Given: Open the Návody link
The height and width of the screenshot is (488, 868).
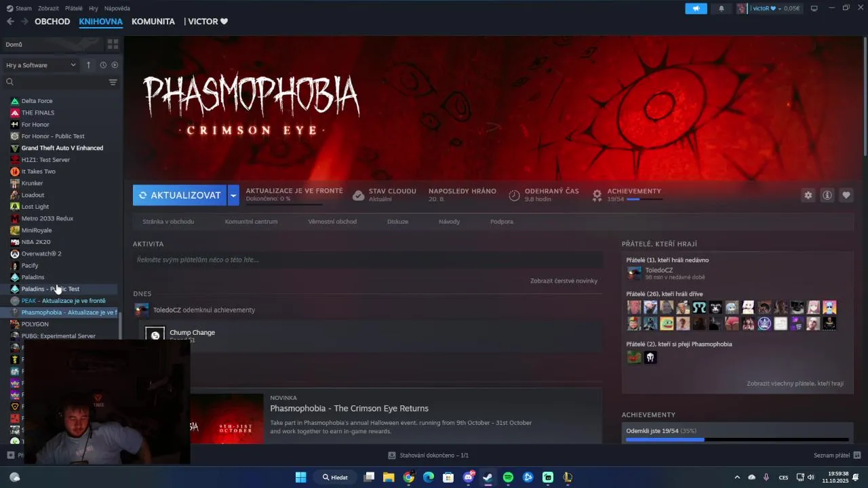Looking at the screenshot, I should [449, 222].
